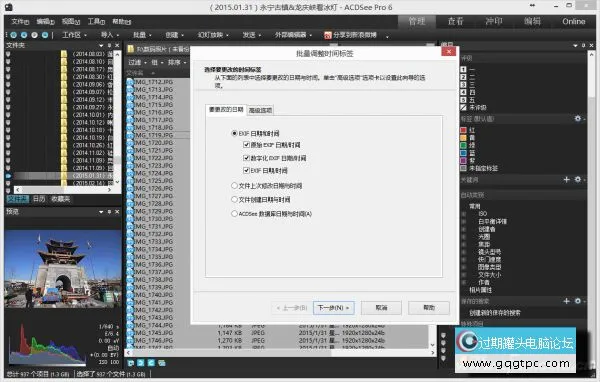Close the 预览 preview panel
Viewport: 600px width, 382px height.
(x=117, y=212)
